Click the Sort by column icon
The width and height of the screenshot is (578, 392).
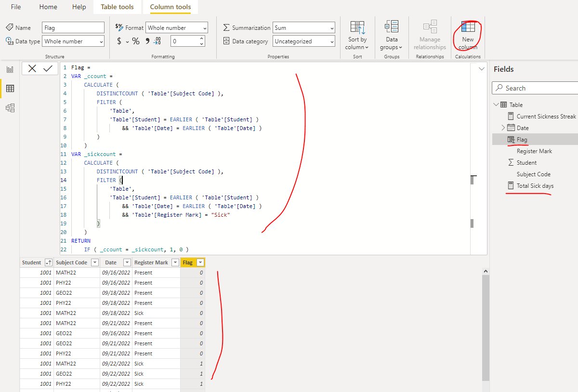tap(357, 27)
